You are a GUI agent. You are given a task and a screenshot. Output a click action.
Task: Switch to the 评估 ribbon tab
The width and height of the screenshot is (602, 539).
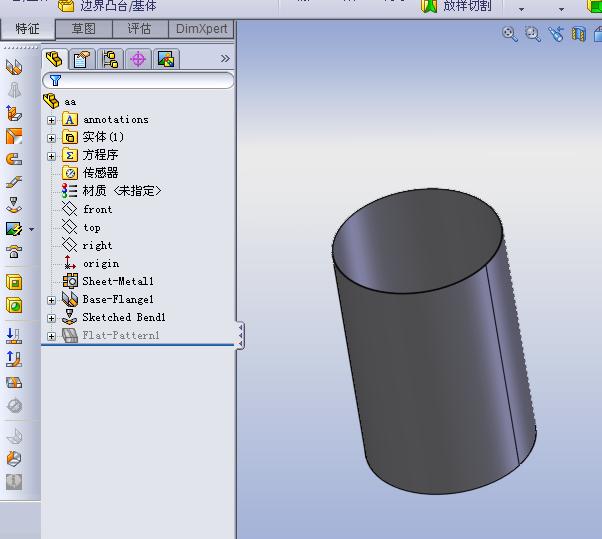point(140,29)
